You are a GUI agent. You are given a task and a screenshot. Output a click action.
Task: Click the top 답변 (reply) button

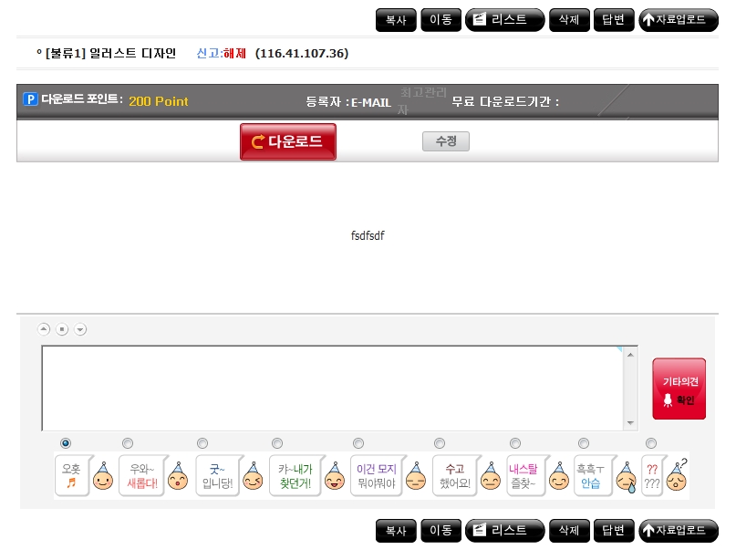[614, 20]
